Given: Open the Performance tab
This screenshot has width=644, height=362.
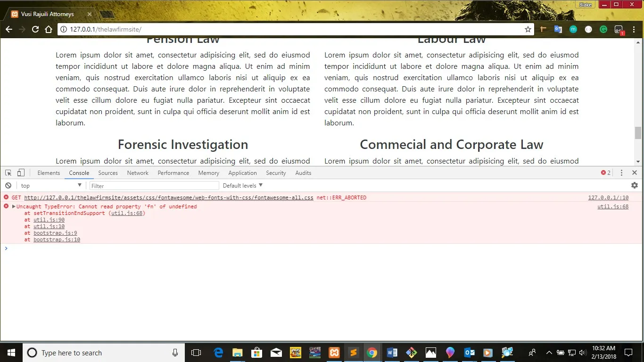Looking at the screenshot, I should [173, 173].
